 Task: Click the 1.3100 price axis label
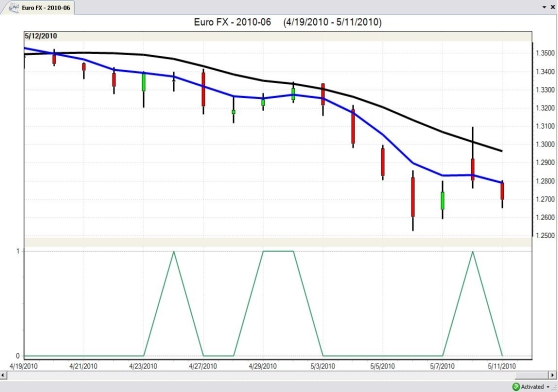(x=545, y=126)
